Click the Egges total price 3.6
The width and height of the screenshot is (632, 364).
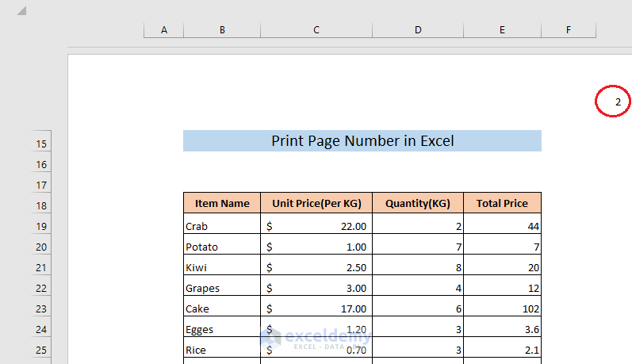coord(502,326)
